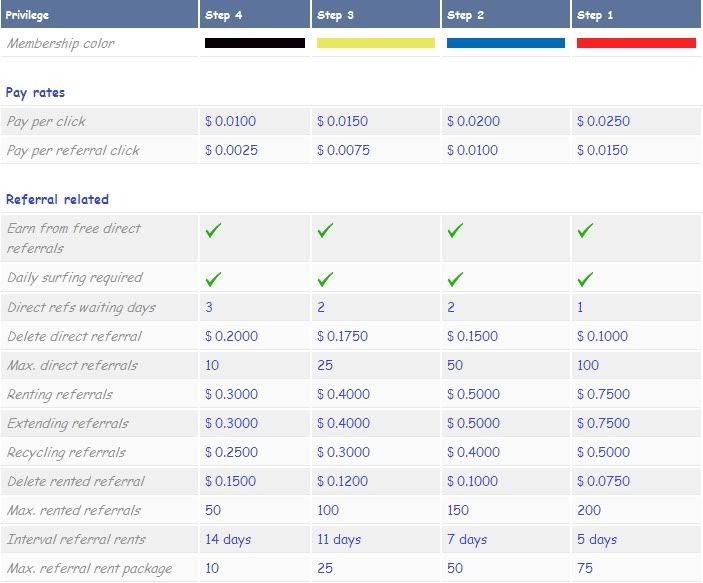The image size is (703, 583).
Task: Click the Max. rented referrals row label
Action: (x=73, y=510)
